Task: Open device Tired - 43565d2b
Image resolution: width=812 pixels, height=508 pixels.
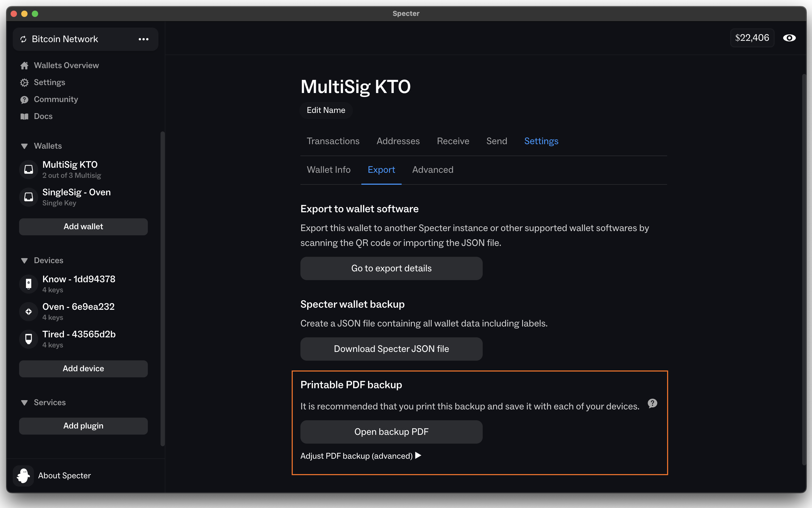Action: click(x=79, y=339)
